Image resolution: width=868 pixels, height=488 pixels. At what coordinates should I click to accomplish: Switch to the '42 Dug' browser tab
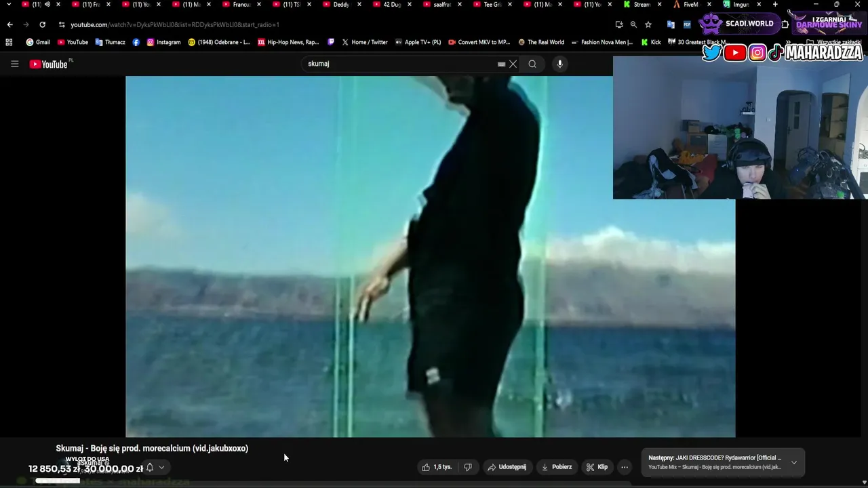coord(387,5)
